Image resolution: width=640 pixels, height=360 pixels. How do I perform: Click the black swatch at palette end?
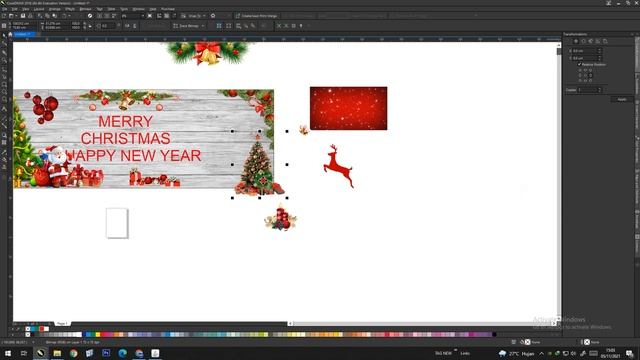[494, 334]
